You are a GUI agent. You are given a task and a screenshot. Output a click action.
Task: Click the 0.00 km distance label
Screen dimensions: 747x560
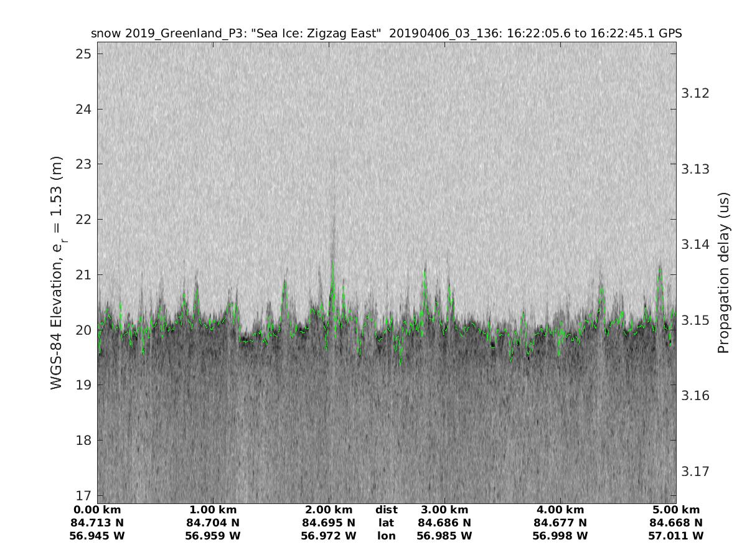[x=98, y=510]
